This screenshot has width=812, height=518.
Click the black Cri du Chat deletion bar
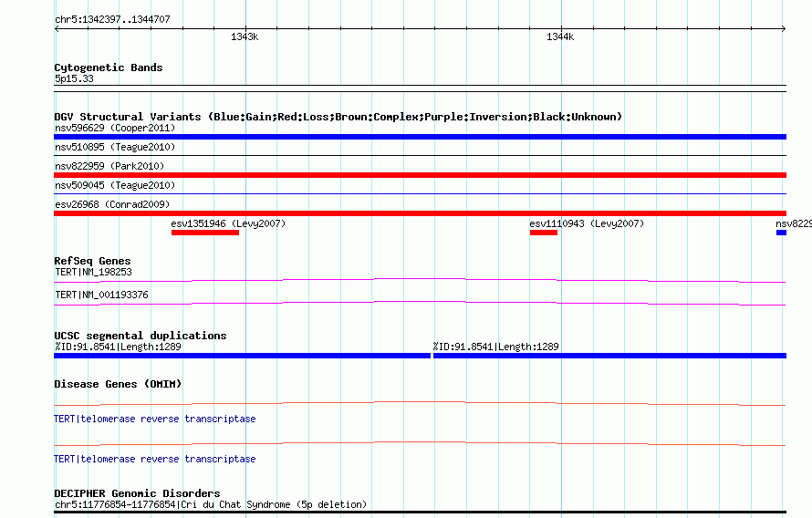(420, 513)
